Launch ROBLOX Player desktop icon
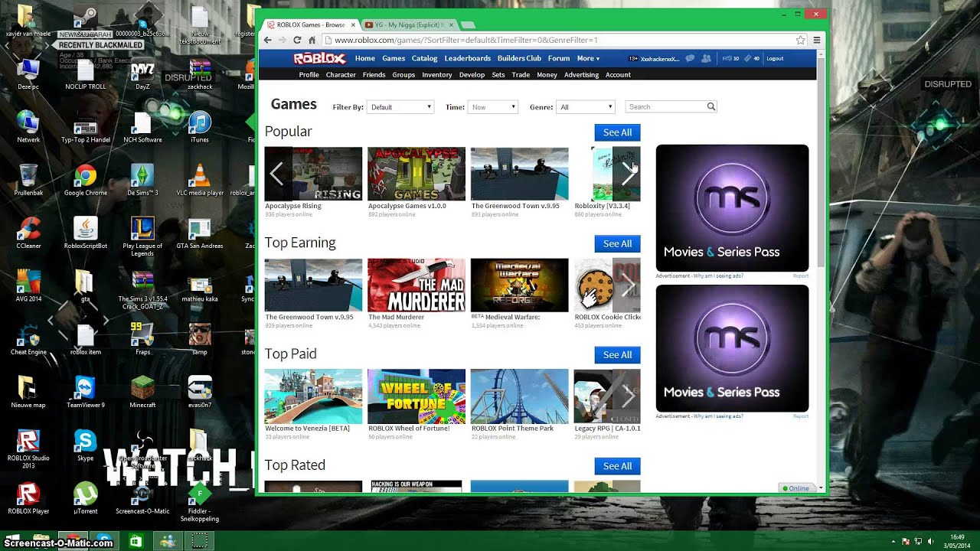Image resolution: width=980 pixels, height=551 pixels. pos(28,497)
